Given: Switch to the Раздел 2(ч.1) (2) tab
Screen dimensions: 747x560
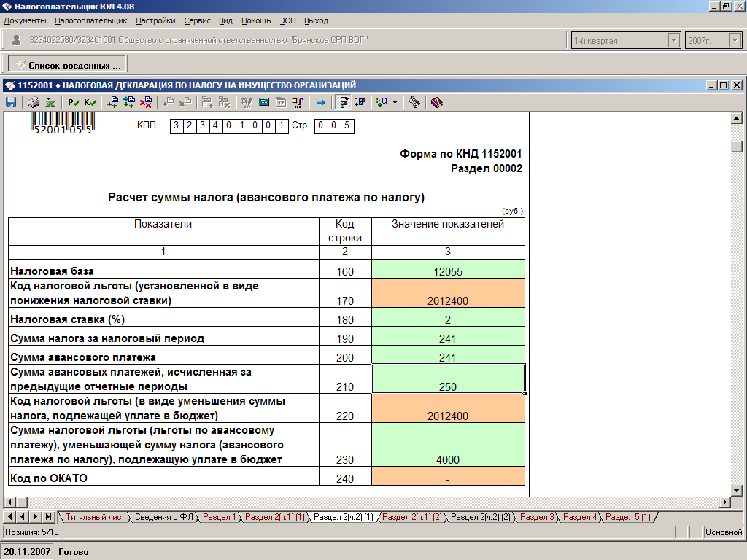Looking at the screenshot, I should pyautogui.click(x=412, y=517).
